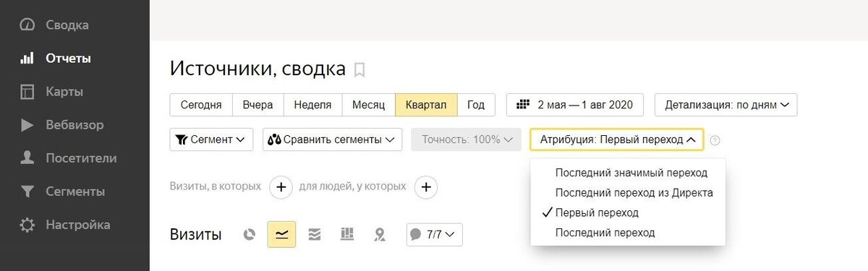Collapse Атрибуция: Первый переход dropdown
The height and width of the screenshot is (271, 868).
tap(617, 139)
